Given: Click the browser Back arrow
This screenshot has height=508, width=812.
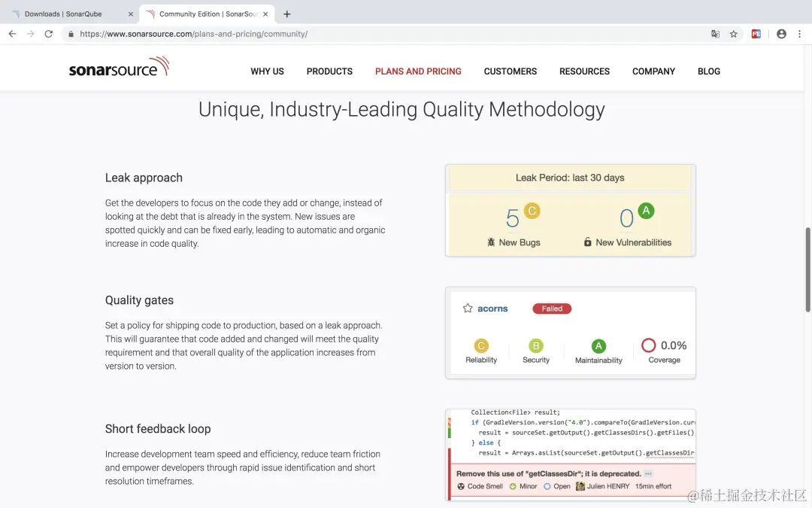Looking at the screenshot, I should click(x=13, y=34).
